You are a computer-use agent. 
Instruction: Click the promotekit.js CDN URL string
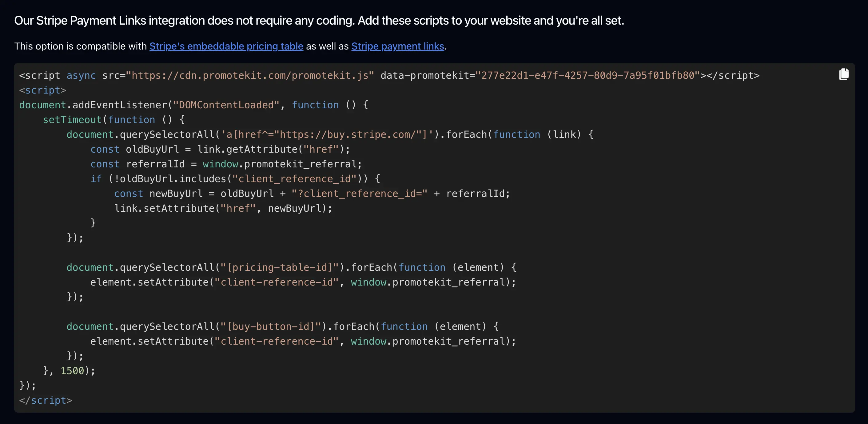(249, 75)
